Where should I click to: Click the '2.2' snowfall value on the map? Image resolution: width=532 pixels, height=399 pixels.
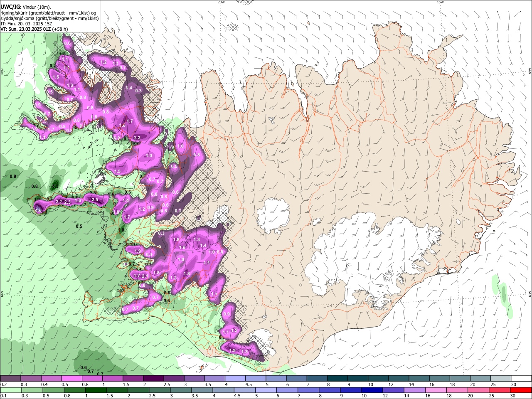click(x=137, y=137)
